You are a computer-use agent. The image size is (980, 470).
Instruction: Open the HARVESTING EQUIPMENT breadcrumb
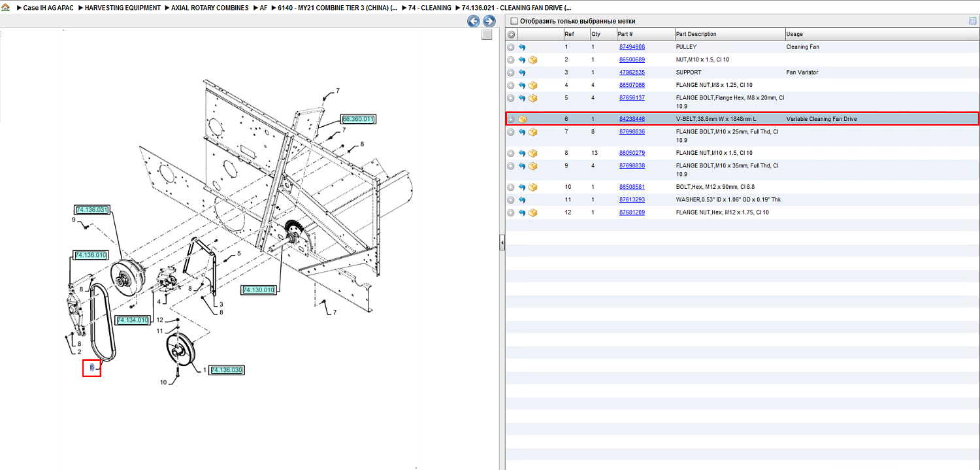pos(123,8)
